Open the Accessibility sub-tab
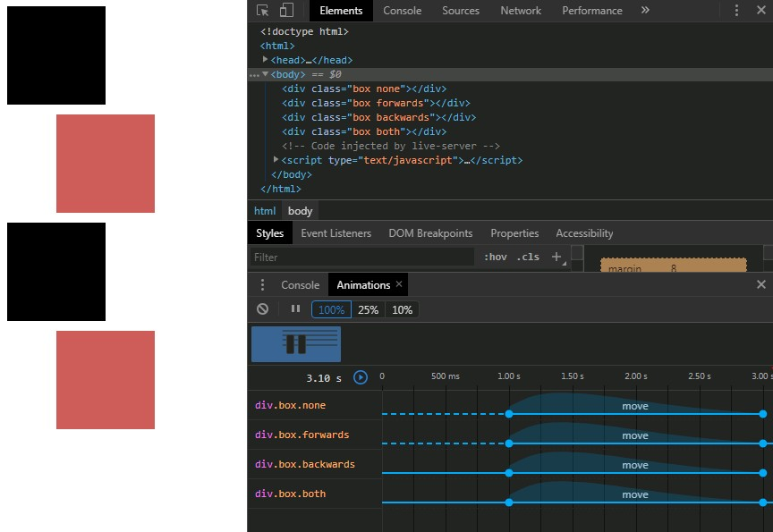This screenshot has height=532, width=773. tap(584, 233)
